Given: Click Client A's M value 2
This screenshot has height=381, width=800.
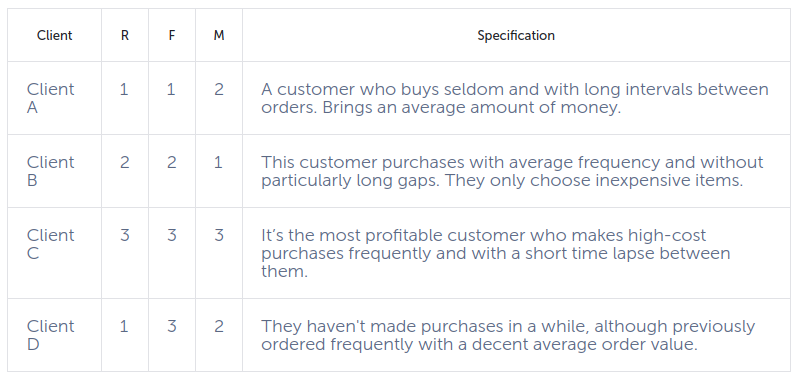Looking at the screenshot, I should [x=219, y=90].
